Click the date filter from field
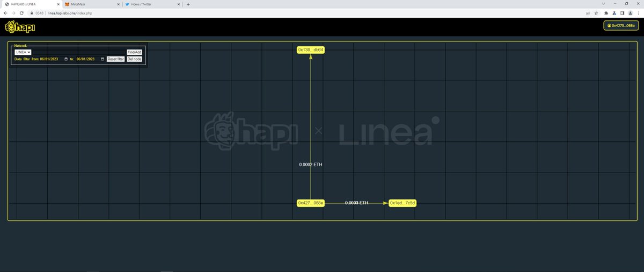This screenshot has width=644, height=272. point(54,59)
